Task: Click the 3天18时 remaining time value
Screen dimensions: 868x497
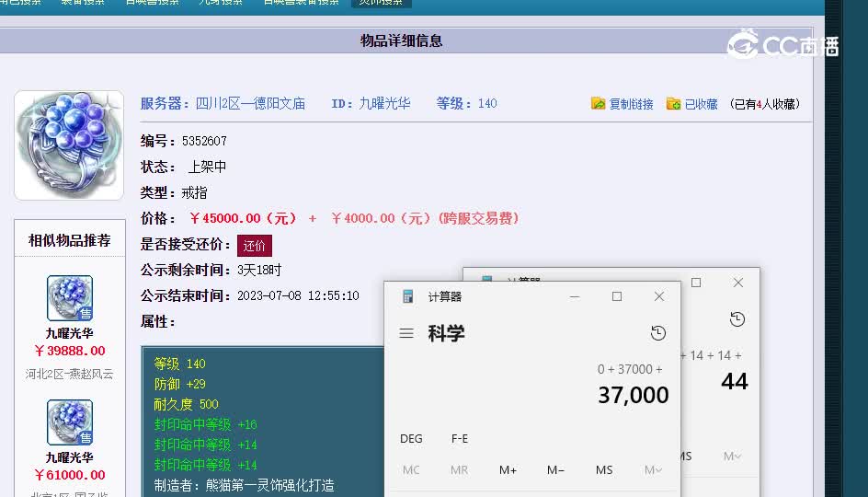Action: (259, 271)
